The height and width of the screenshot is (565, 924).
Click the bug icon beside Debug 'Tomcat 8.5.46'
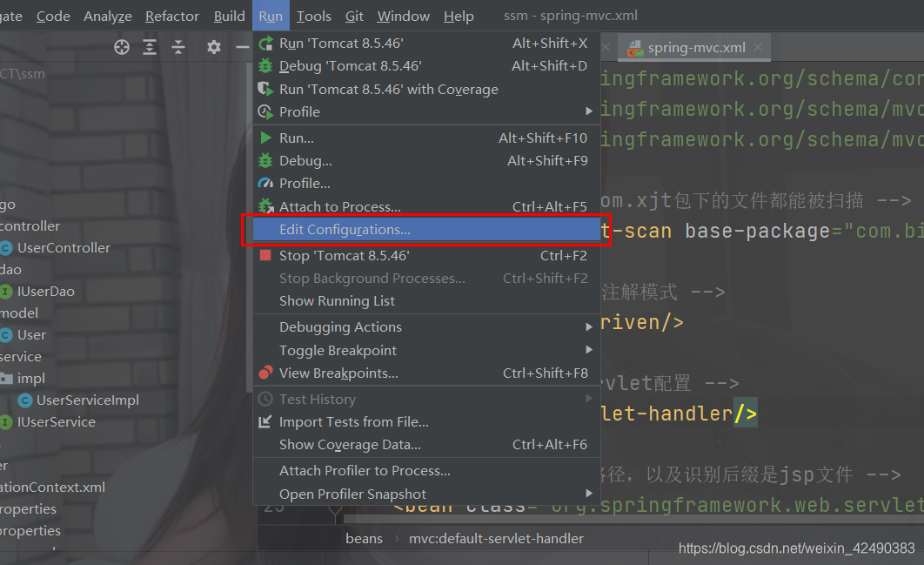coord(265,65)
